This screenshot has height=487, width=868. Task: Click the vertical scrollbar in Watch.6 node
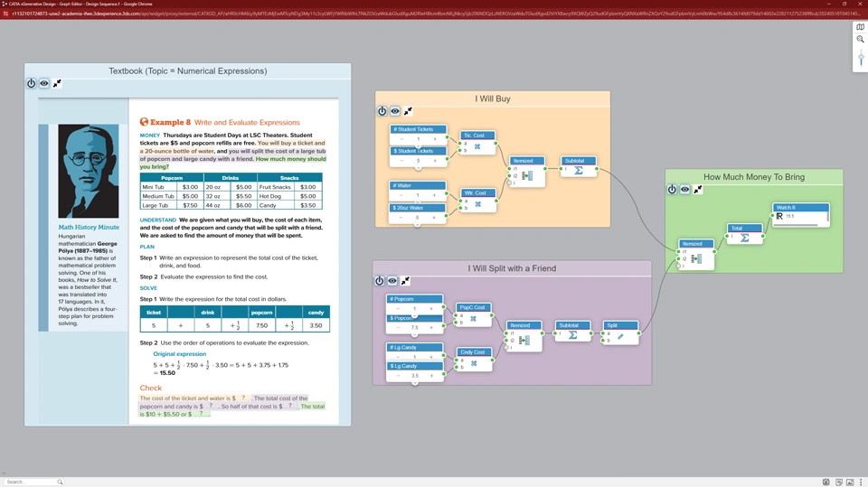[x=827, y=217]
